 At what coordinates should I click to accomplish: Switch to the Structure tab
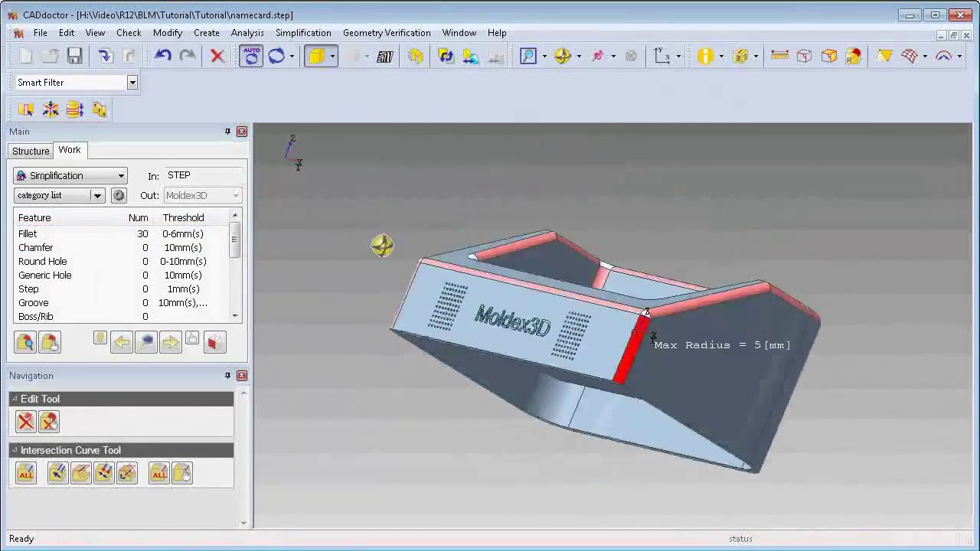[x=31, y=151]
